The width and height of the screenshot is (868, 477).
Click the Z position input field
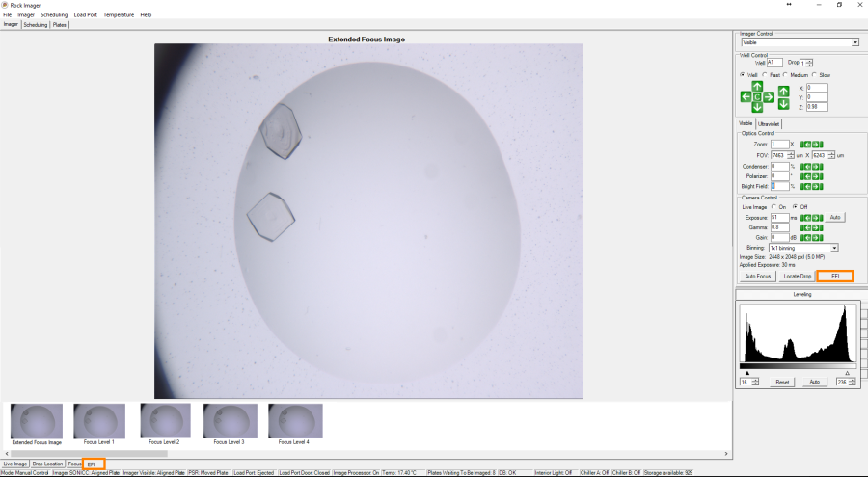click(817, 107)
